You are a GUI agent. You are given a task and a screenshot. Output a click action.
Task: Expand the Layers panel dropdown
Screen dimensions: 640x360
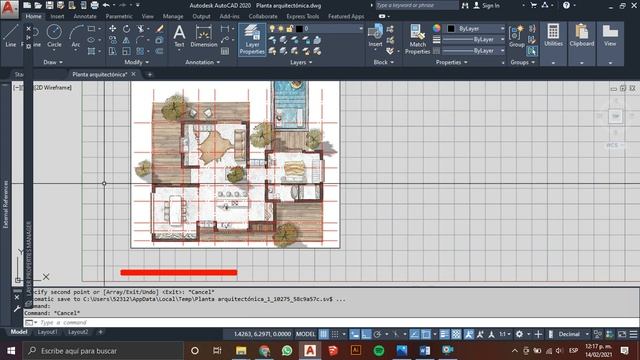click(301, 62)
